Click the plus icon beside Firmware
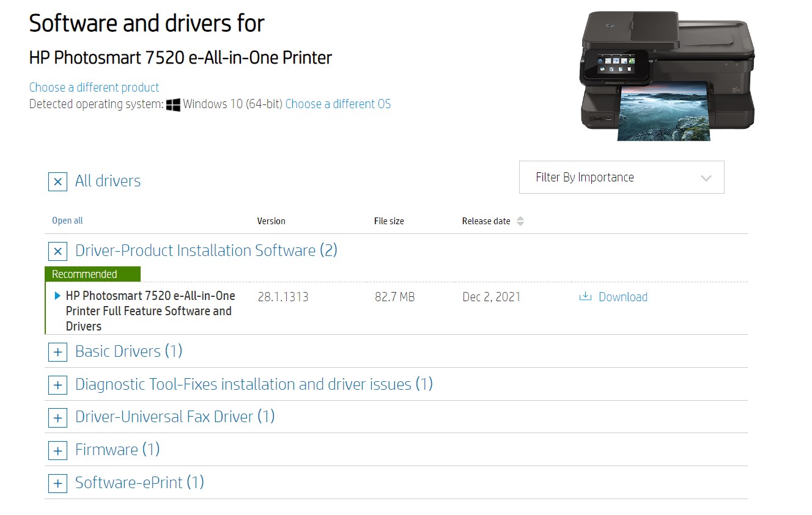 [x=57, y=450]
